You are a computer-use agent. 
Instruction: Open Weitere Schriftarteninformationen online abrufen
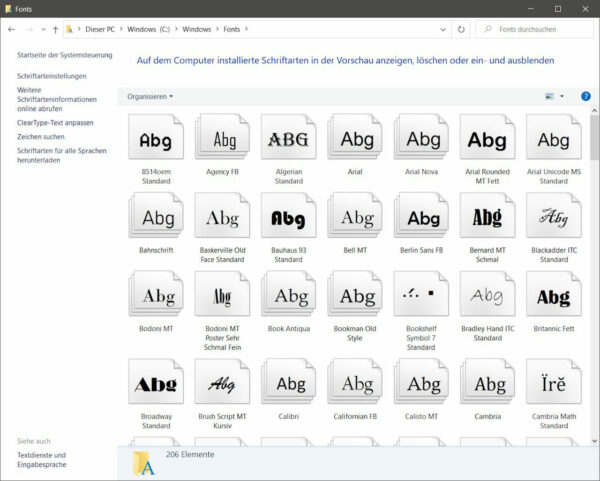57,99
